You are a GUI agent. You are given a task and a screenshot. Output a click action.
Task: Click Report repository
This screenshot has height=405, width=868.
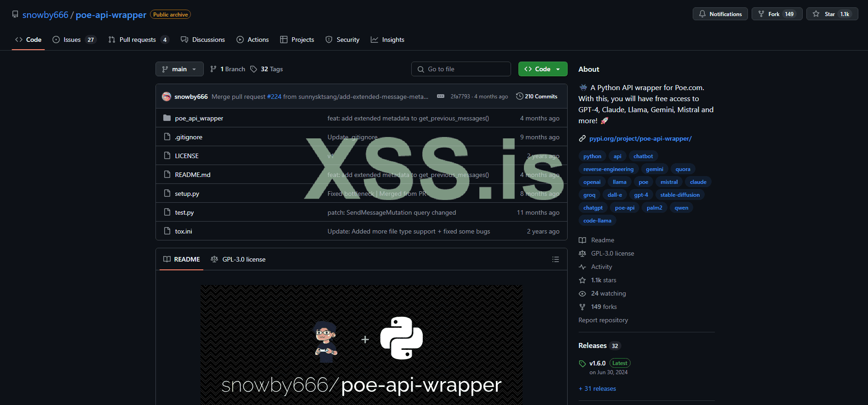point(603,320)
